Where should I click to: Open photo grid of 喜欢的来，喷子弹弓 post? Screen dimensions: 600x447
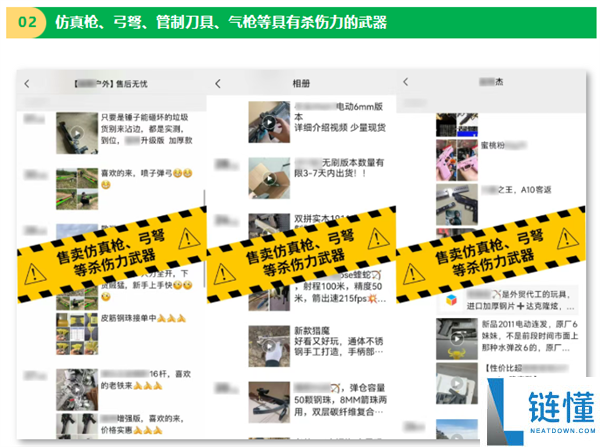77,189
